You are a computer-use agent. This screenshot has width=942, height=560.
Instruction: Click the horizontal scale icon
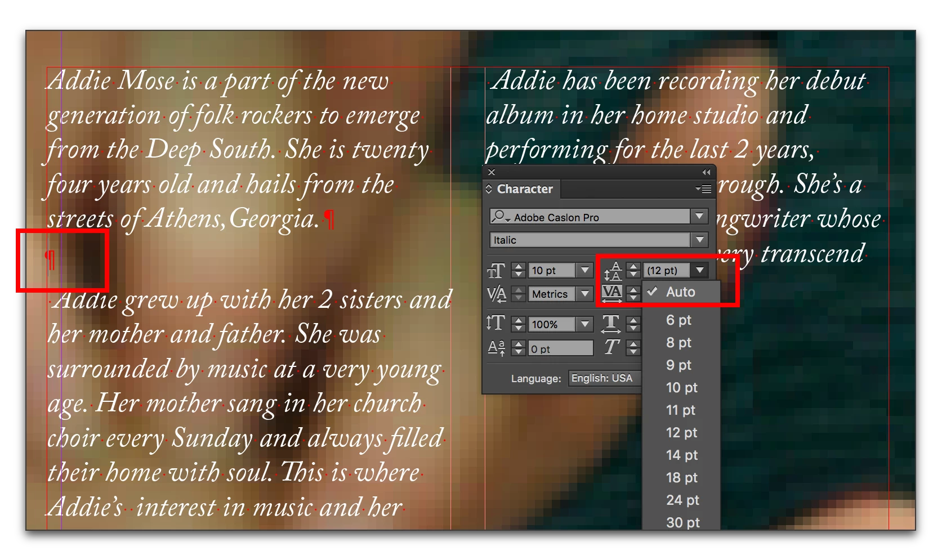(x=611, y=324)
